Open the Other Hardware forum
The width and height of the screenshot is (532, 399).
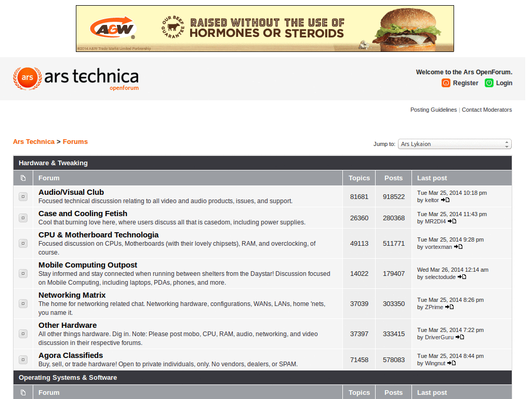tap(68, 325)
